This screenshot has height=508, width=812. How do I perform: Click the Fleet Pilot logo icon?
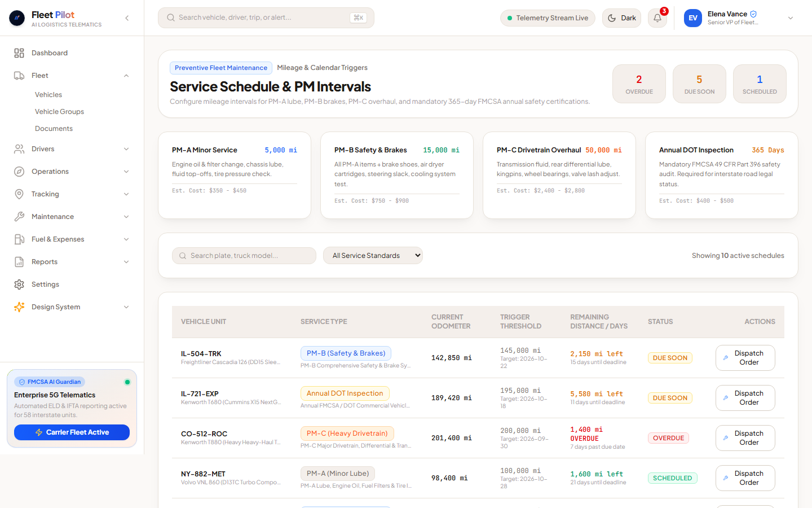(x=17, y=19)
